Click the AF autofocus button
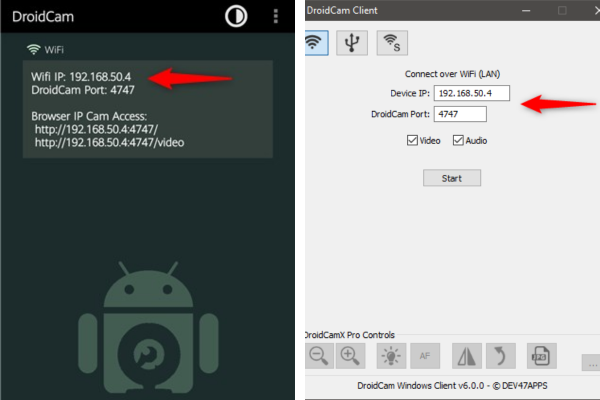Image resolution: width=600 pixels, height=400 pixels. point(425,356)
